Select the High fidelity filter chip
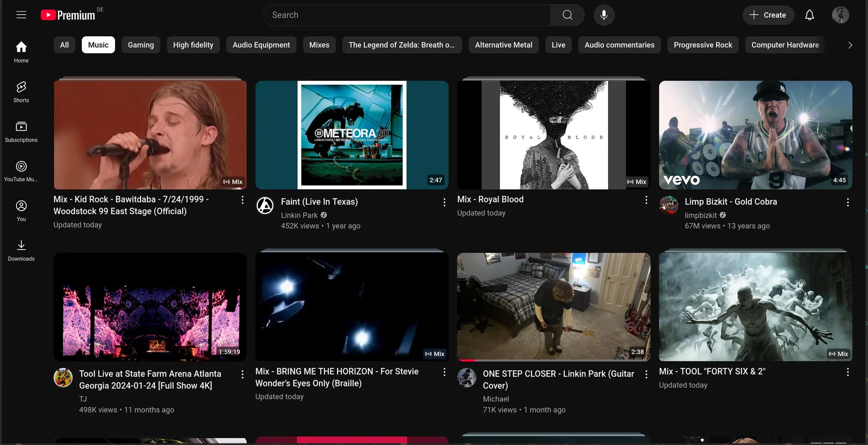Image resolution: width=868 pixels, height=445 pixels. (193, 45)
